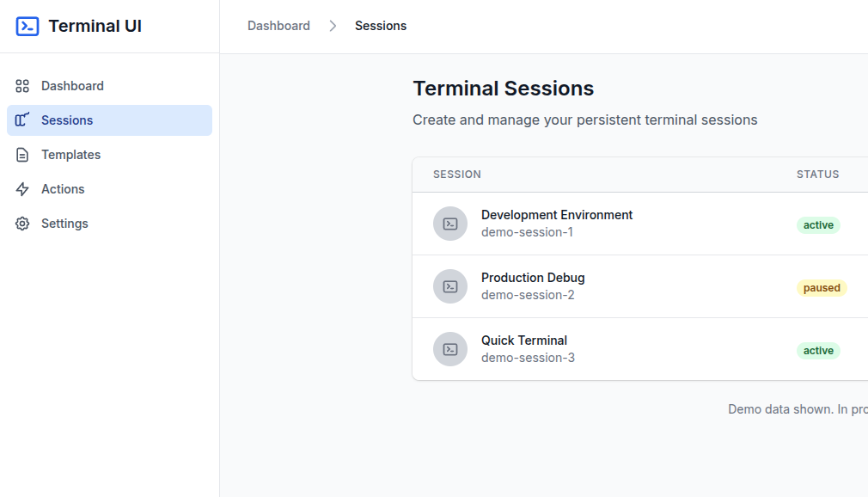868x497 pixels.
Task: Click the Terminal UI logo icon
Action: pyautogui.click(x=28, y=26)
